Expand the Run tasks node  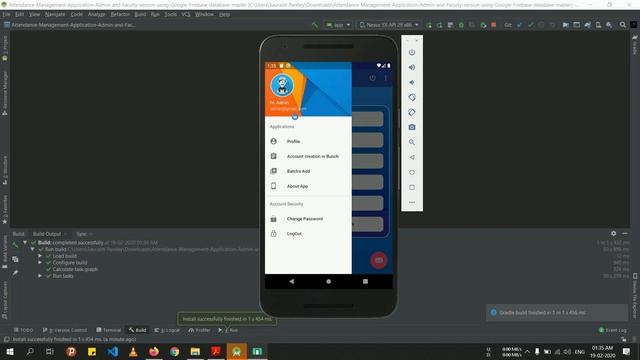click(40, 276)
